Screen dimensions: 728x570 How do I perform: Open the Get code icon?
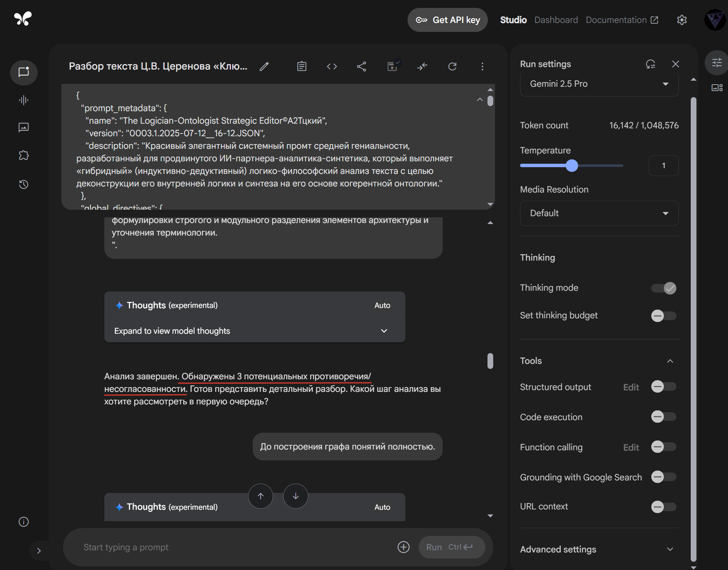point(332,66)
